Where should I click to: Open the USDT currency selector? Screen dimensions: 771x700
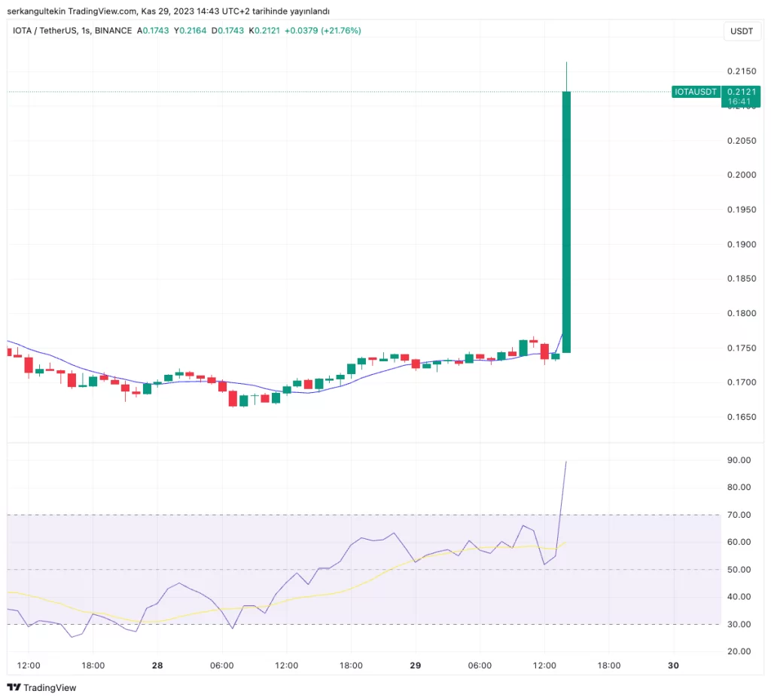click(x=741, y=31)
